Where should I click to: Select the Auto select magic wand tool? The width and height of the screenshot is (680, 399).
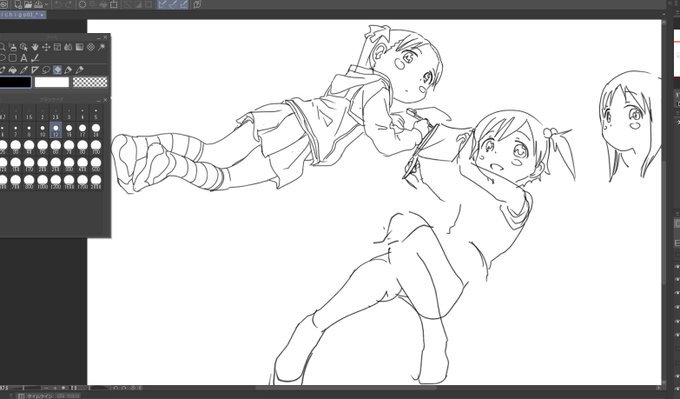tap(101, 47)
